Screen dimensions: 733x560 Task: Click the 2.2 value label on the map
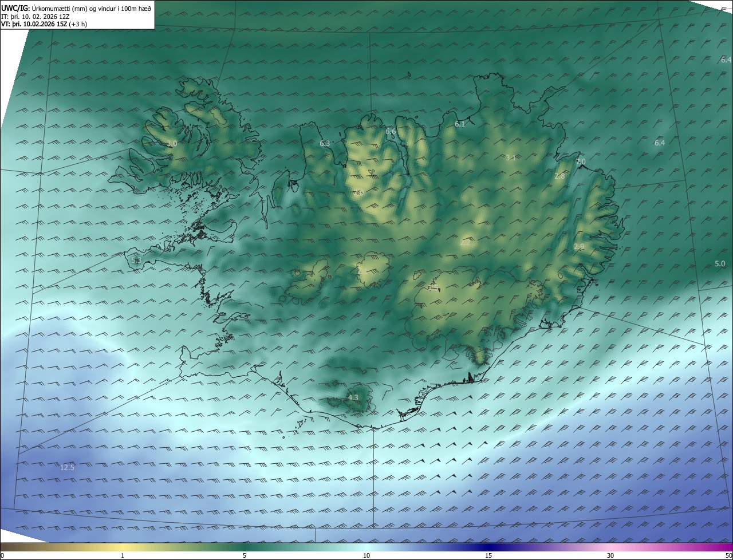(465, 243)
